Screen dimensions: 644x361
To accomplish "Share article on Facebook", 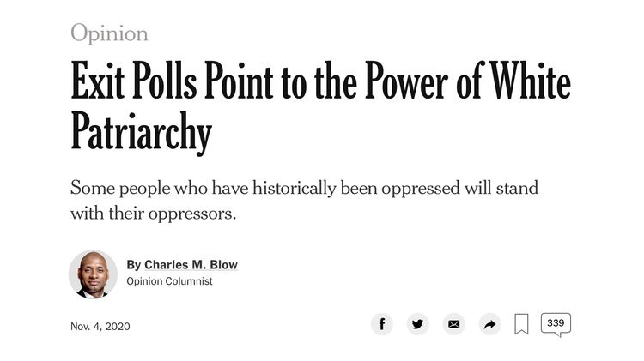I will (382, 324).
